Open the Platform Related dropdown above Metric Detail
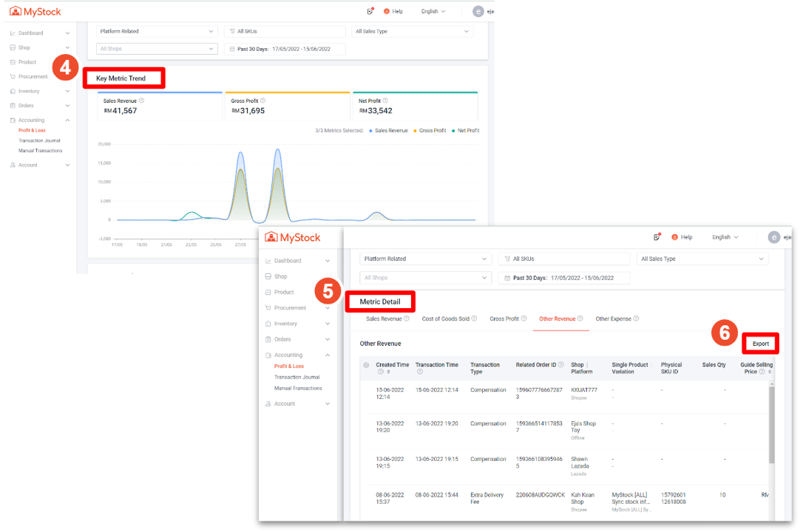This screenshot has height=532, width=803. click(x=426, y=259)
